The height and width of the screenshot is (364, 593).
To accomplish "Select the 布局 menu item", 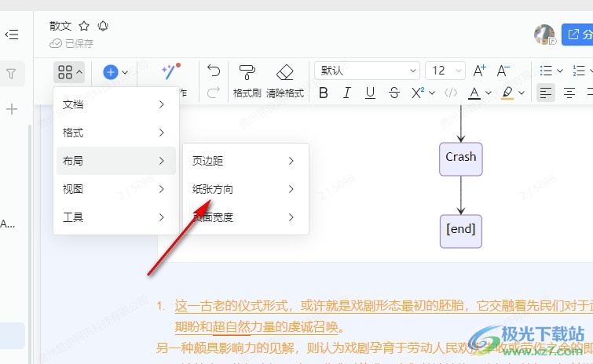I will pyautogui.click(x=116, y=161).
